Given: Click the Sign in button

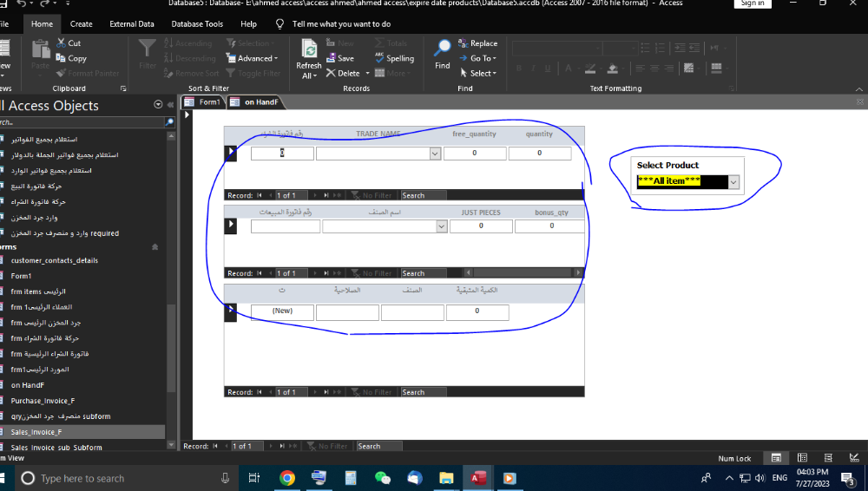Looking at the screenshot, I should (x=752, y=3).
